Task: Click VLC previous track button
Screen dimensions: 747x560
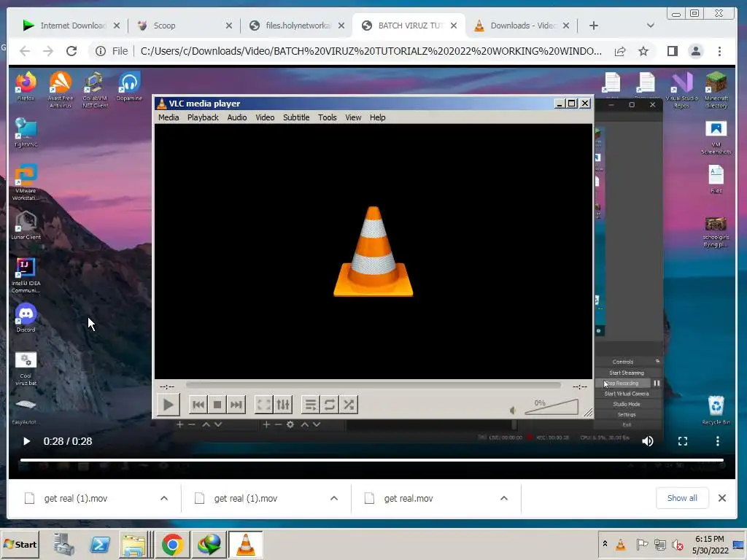Action: click(198, 405)
